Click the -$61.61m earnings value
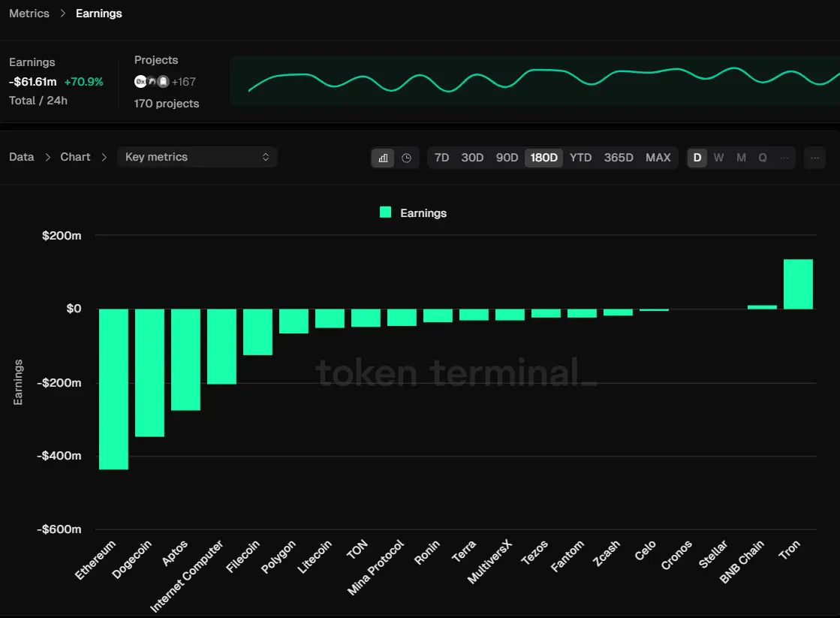Image resolution: width=840 pixels, height=618 pixels. coord(33,81)
